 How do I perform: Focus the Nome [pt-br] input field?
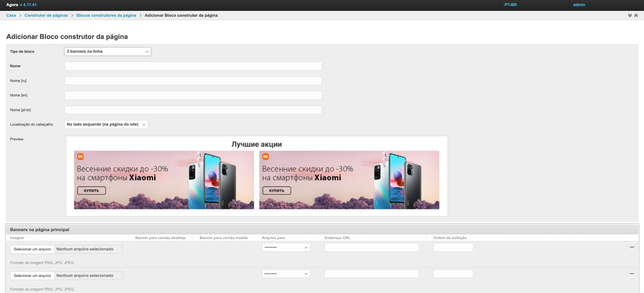click(x=193, y=110)
